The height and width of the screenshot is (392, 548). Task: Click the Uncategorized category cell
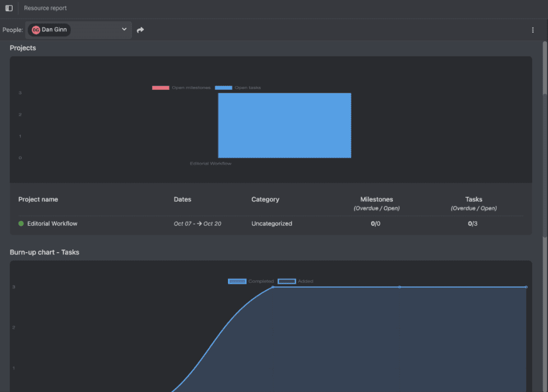[272, 224]
